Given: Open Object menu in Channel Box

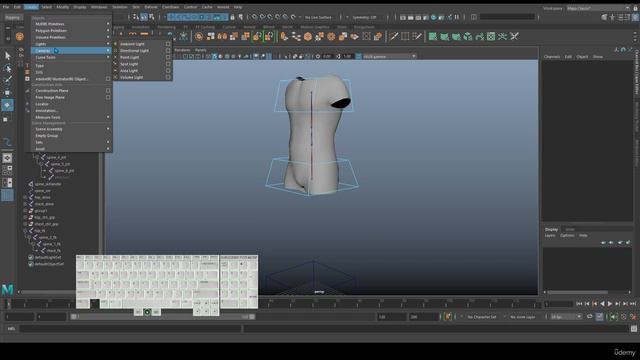Looking at the screenshot, I should [582, 57].
